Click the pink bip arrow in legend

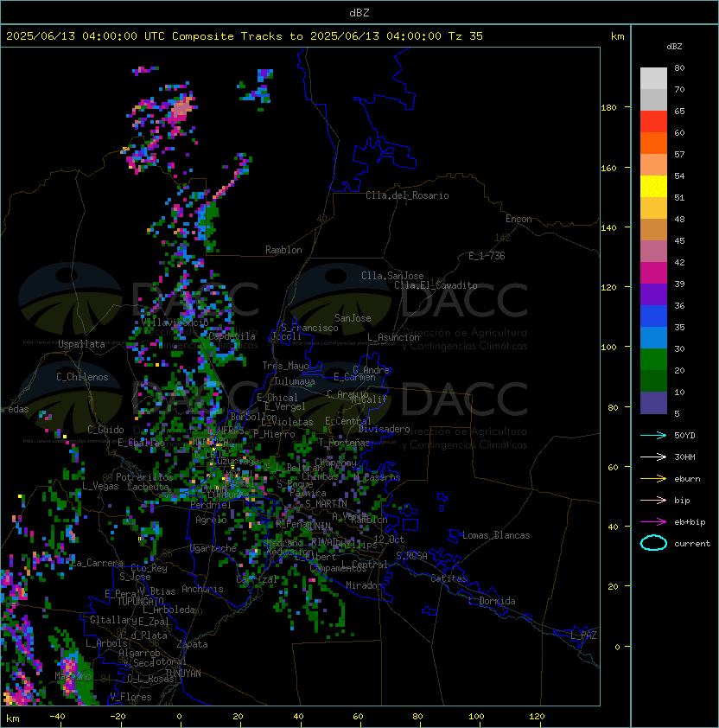653,500
